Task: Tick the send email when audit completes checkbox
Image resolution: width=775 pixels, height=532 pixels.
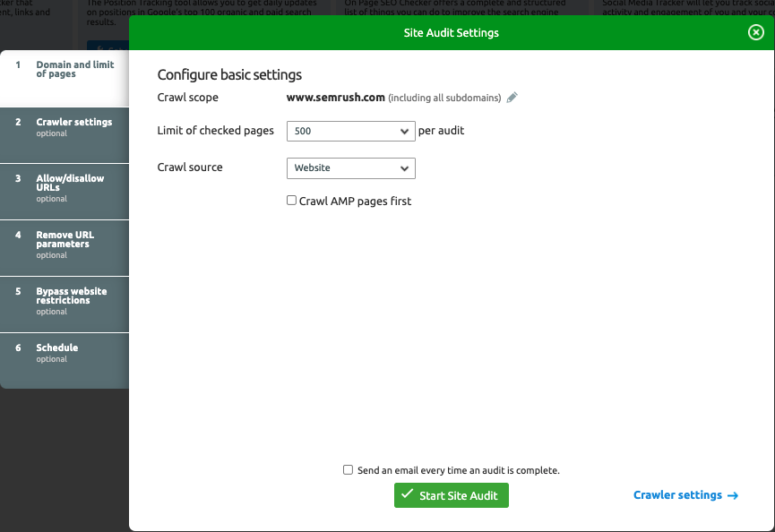Action: 348,470
